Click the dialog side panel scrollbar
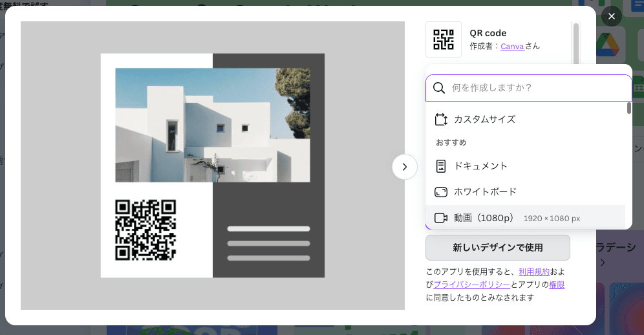This screenshot has width=644, height=335. tap(576, 43)
